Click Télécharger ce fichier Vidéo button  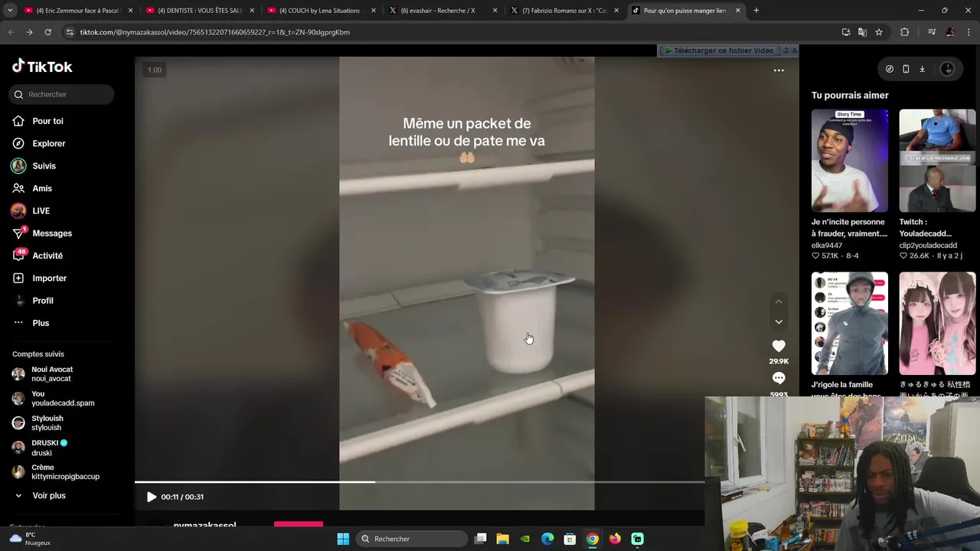click(720, 51)
